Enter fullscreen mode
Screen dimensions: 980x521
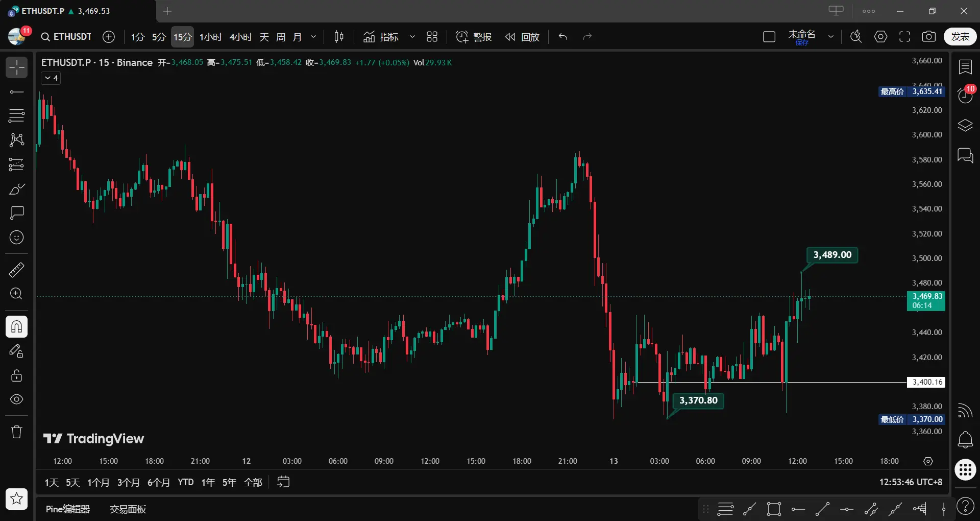pos(905,37)
